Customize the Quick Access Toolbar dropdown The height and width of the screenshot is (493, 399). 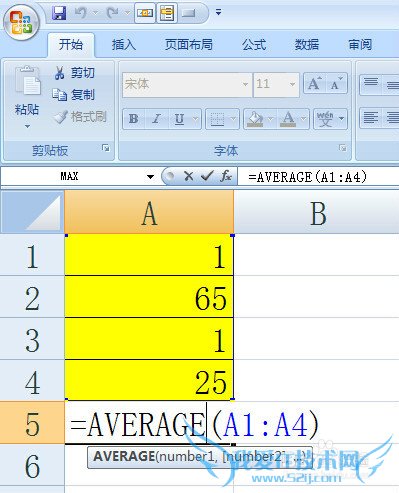click(218, 13)
